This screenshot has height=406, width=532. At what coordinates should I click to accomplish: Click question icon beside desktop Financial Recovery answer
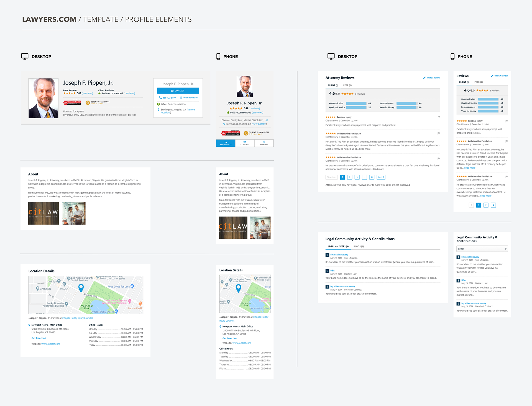point(327,255)
